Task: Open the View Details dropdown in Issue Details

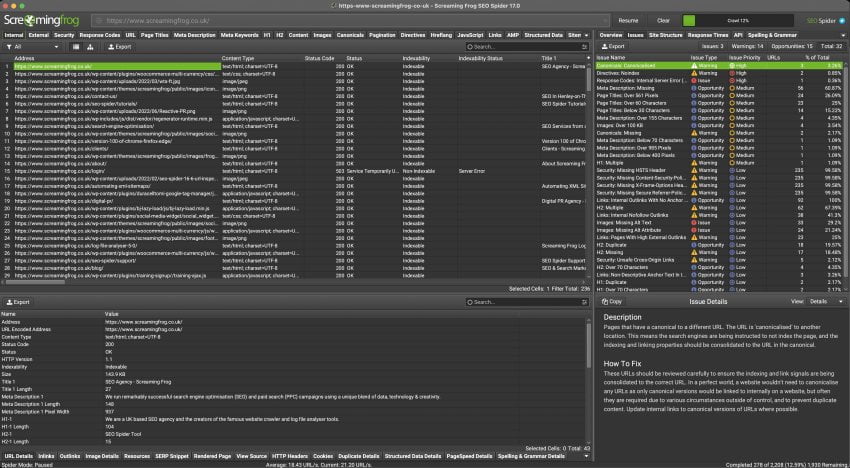Action: (826, 302)
